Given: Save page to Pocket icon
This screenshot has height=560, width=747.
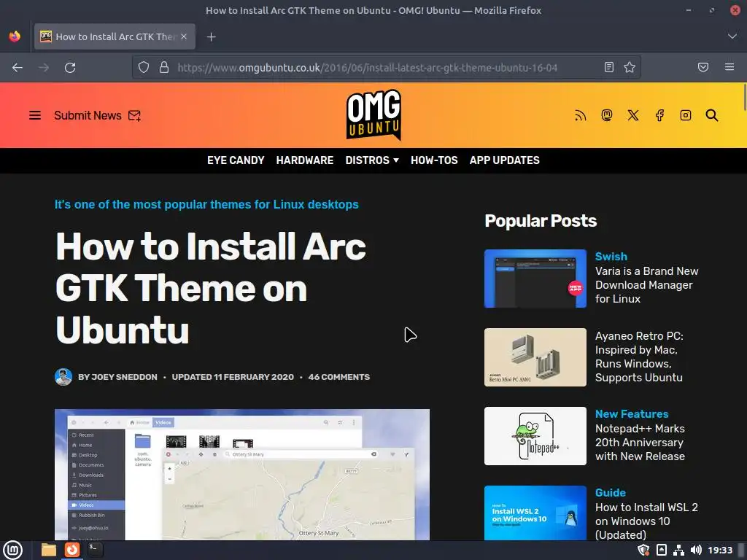Looking at the screenshot, I should (x=703, y=67).
